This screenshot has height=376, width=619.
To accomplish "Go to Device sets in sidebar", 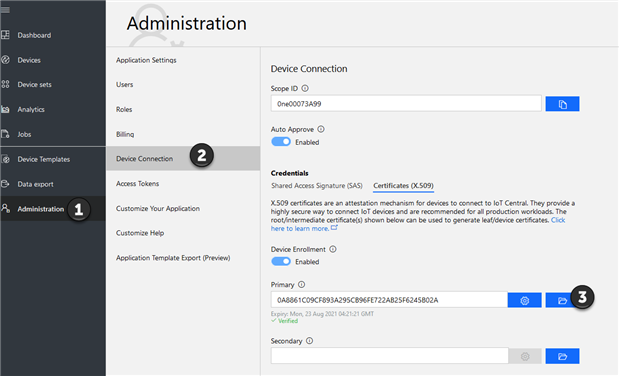I will tap(34, 85).
